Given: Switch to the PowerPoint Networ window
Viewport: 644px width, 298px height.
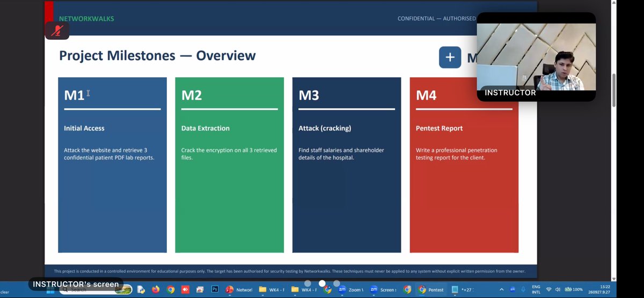Looking at the screenshot, I should 239,289.
